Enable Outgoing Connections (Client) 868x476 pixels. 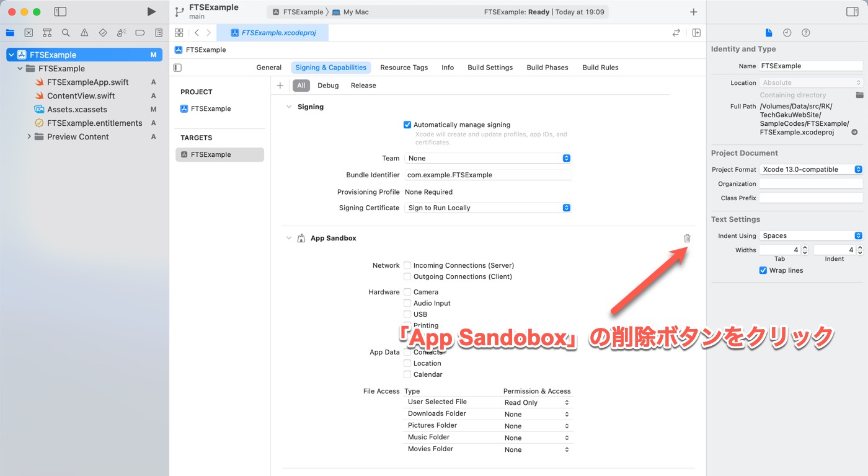(407, 276)
